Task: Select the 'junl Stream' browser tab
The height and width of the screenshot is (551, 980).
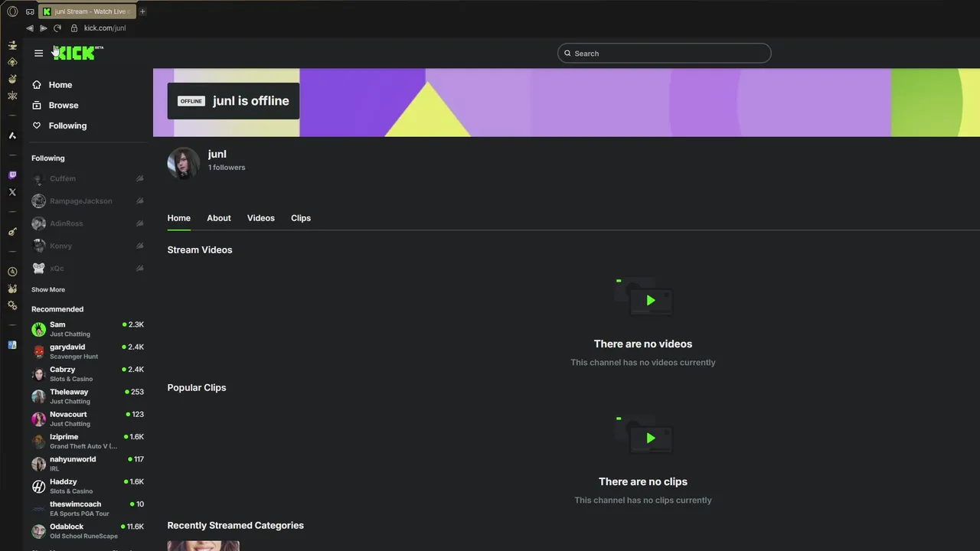Action: click(87, 11)
